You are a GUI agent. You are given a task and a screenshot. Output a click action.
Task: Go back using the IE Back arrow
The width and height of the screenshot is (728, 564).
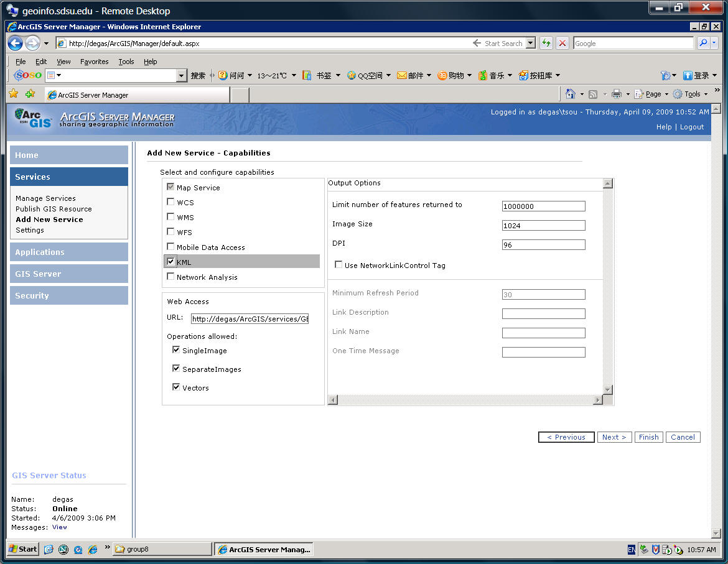(16, 43)
